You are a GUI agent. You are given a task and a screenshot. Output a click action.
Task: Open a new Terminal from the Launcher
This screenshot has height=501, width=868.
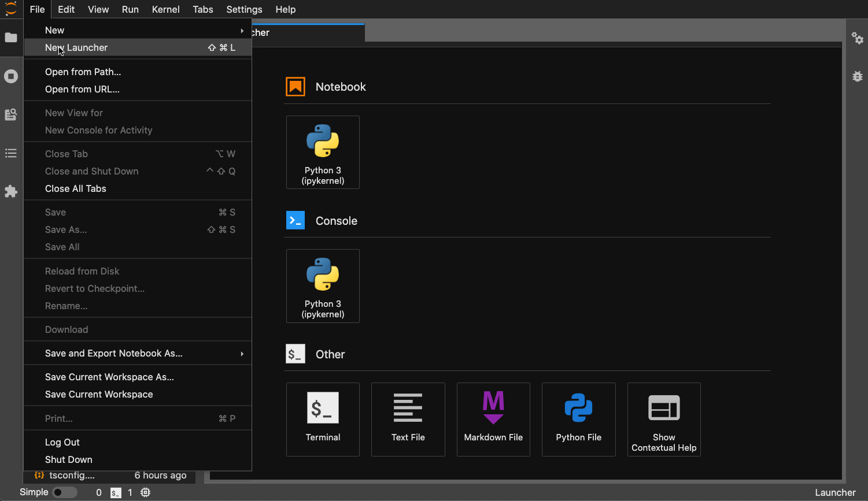323,419
